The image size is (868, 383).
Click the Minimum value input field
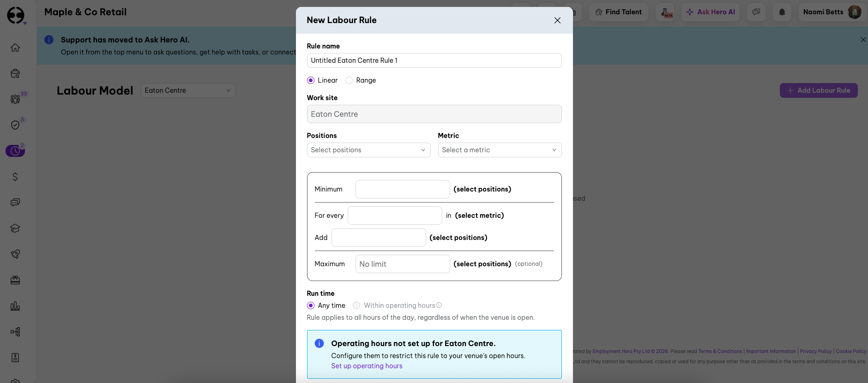[x=403, y=189]
